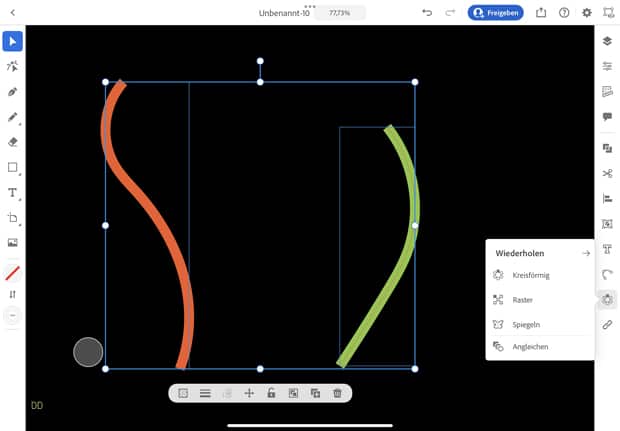Image resolution: width=620 pixels, height=431 pixels.
Task: Choose the Rectangle shape tool
Action: [x=13, y=167]
